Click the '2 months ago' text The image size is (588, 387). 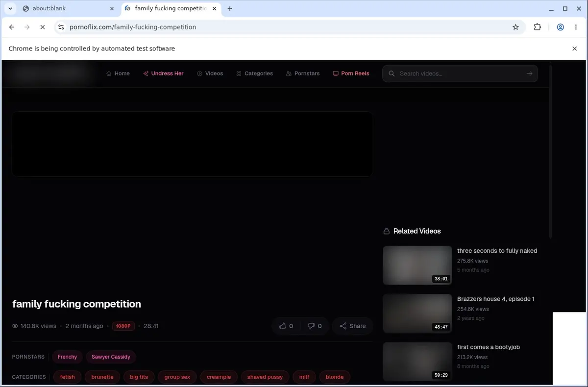tap(84, 326)
